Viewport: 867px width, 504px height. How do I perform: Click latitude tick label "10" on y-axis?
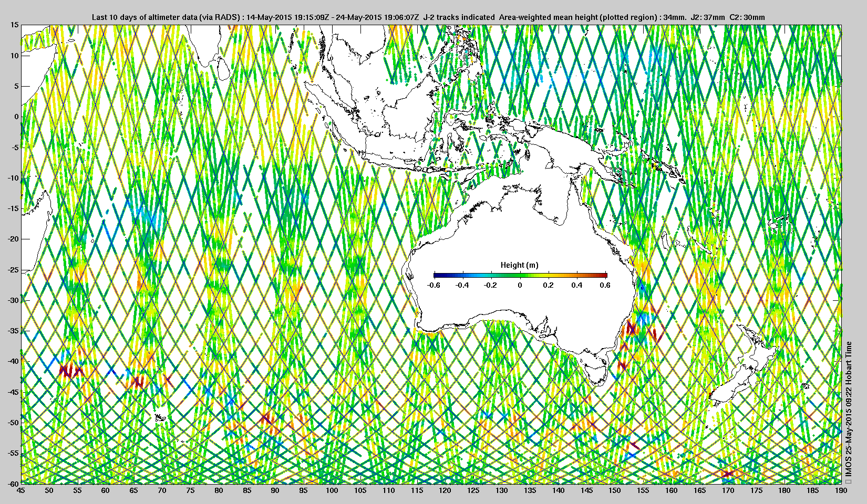[15, 56]
